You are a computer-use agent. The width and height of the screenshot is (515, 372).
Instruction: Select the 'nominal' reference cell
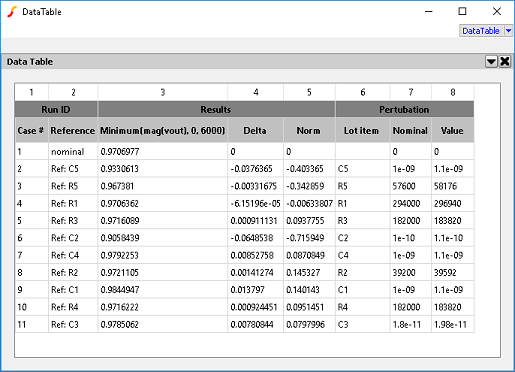[x=73, y=152]
